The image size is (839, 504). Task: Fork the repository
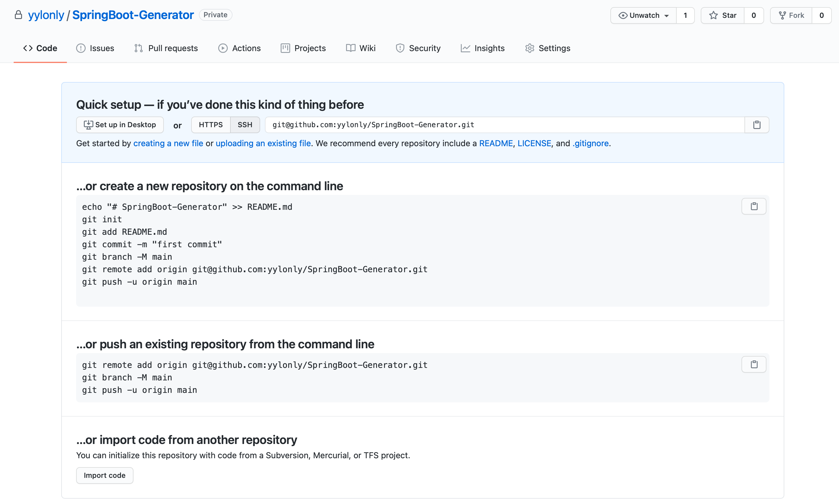click(x=791, y=15)
